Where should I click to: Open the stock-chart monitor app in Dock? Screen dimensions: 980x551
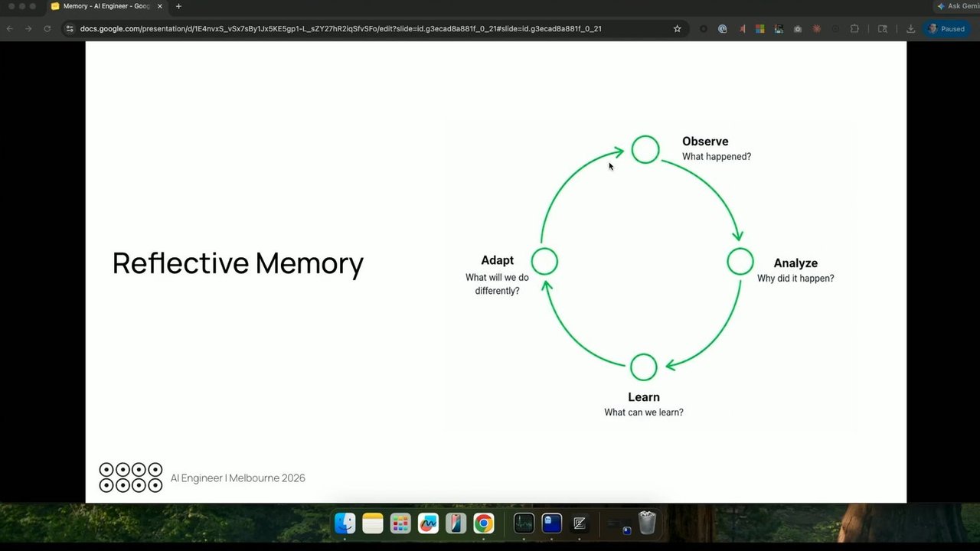[x=524, y=523]
